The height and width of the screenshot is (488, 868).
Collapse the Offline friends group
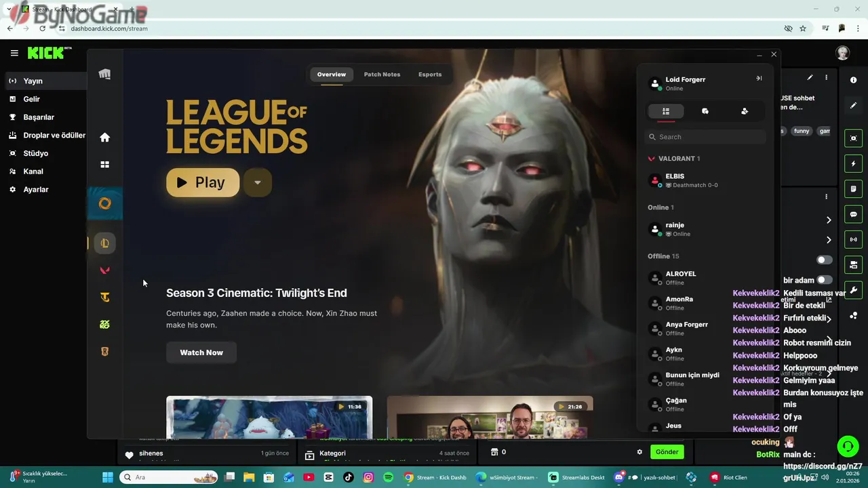663,256
